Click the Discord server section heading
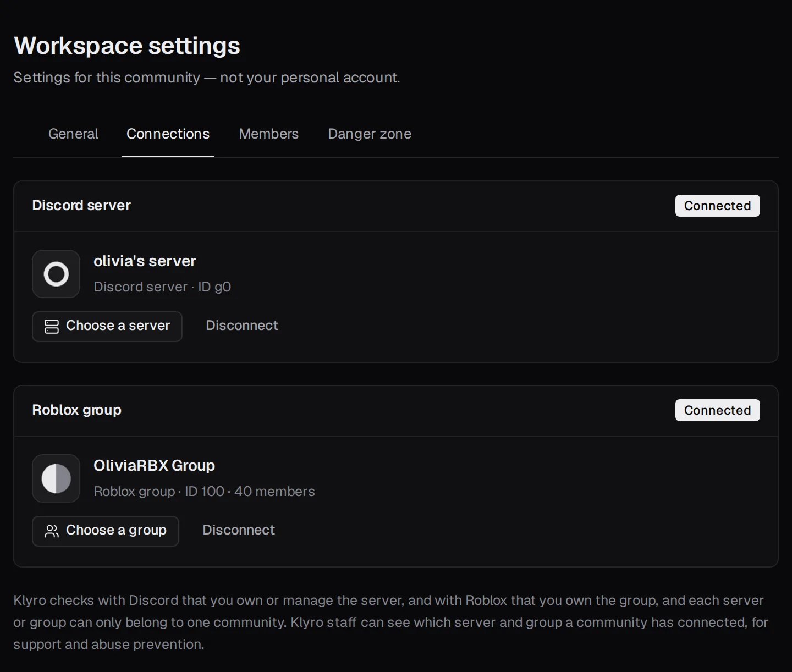 81,205
